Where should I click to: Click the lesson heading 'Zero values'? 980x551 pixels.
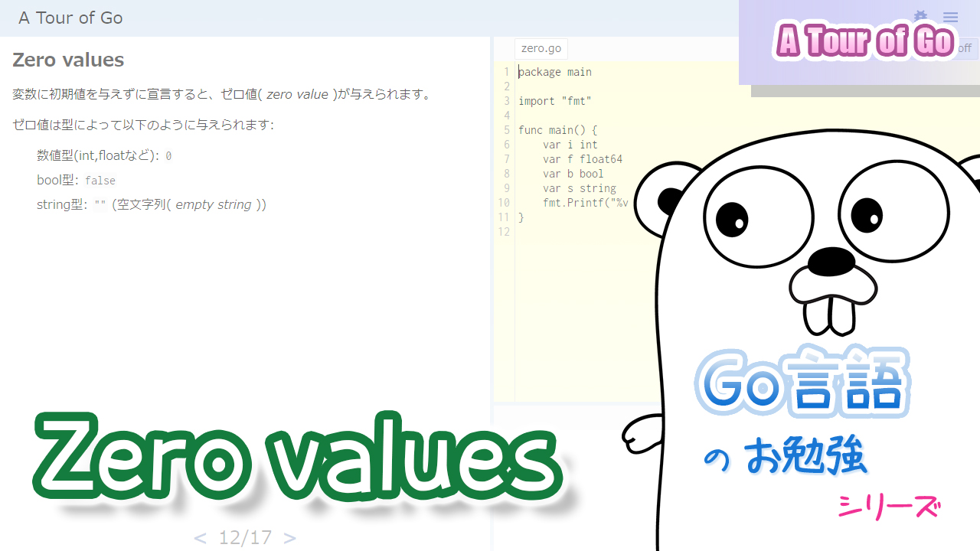click(x=68, y=60)
